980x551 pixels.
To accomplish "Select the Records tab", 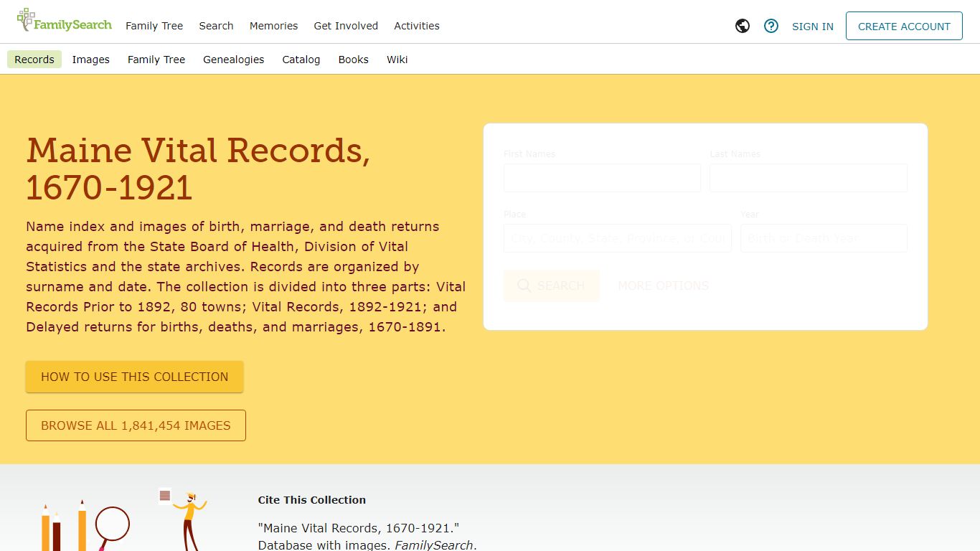I will pyautogui.click(x=34, y=60).
